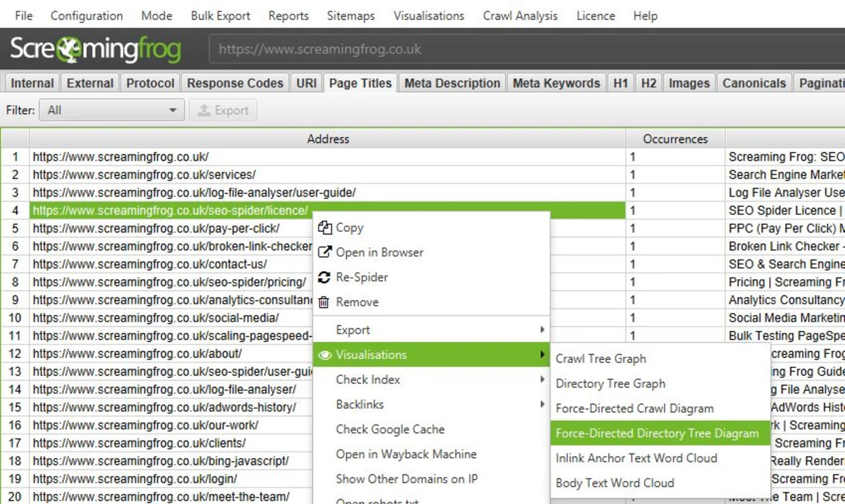
Task: Open the Bulk Export menu
Action: tap(220, 16)
